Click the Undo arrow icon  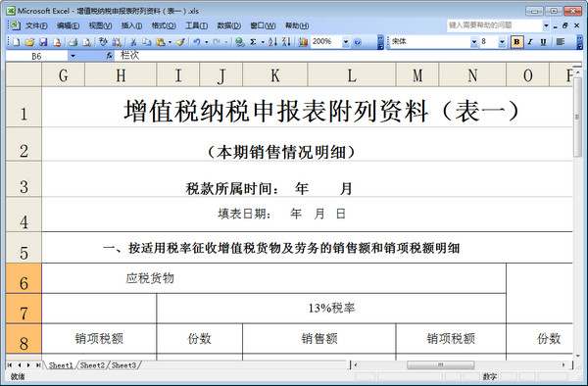(x=197, y=42)
